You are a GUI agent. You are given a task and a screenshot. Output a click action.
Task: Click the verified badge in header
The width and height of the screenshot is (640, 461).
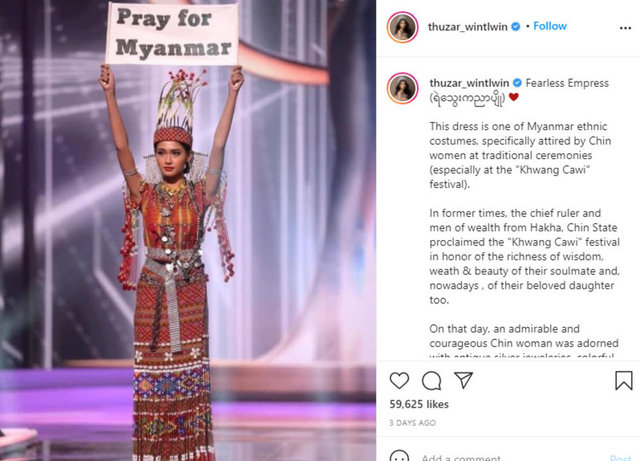click(516, 27)
